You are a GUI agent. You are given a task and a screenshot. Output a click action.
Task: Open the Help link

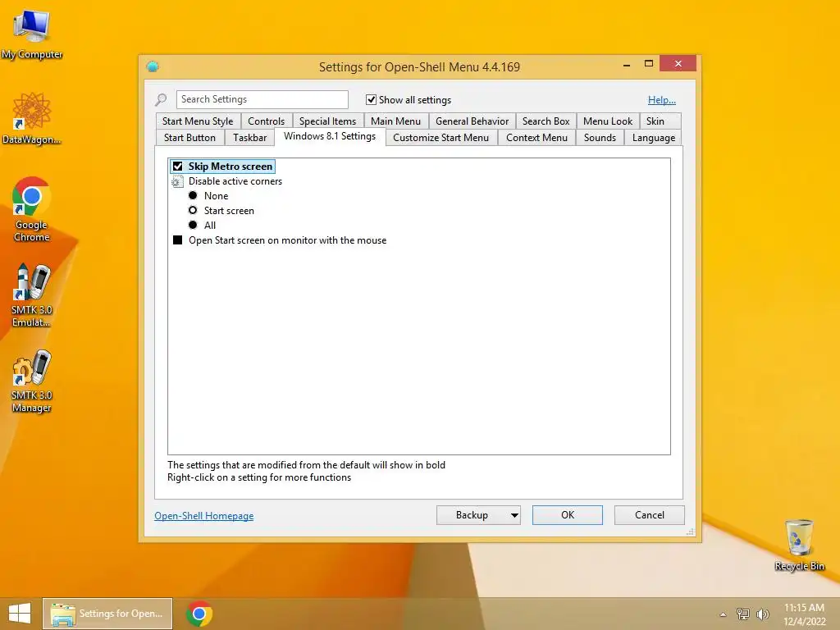(662, 100)
